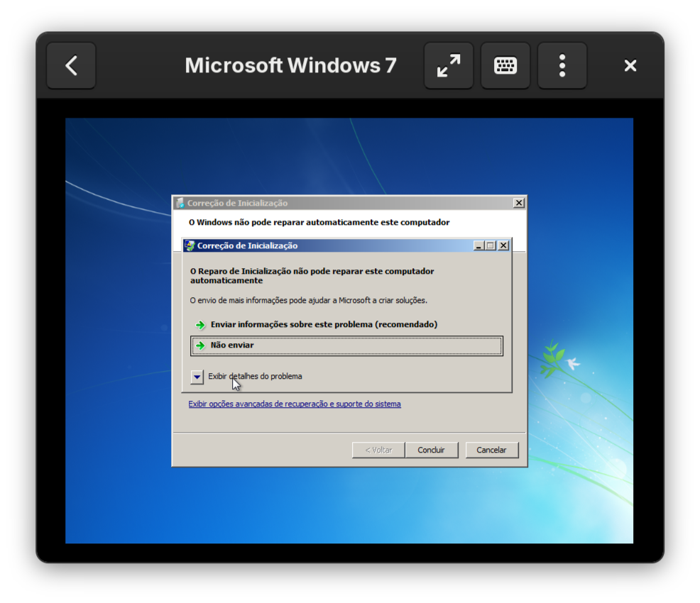Viewport: 700px width, 603px height.
Task: Click the green arrow beside Não enviar
Action: tap(200, 345)
